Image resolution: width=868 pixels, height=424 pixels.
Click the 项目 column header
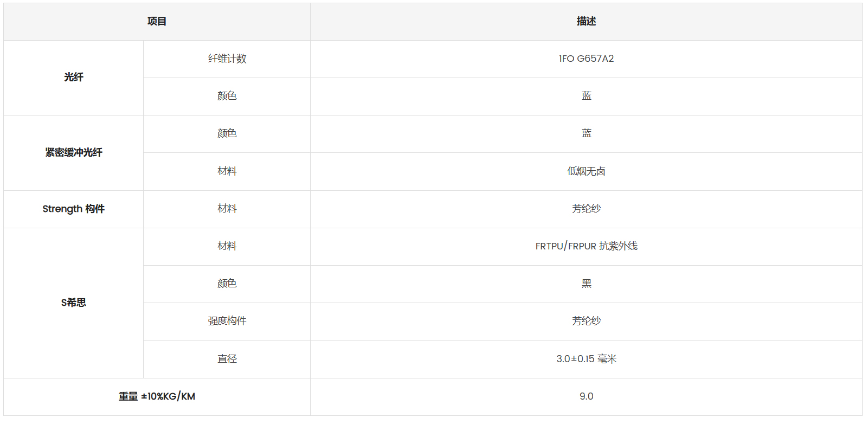(x=157, y=22)
